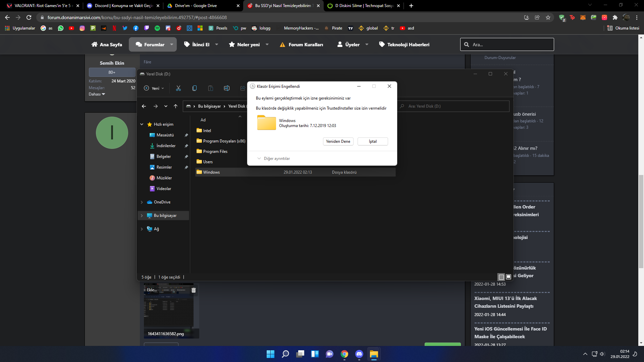Click the Paste icon in Explorer toolbar

tap(211, 88)
